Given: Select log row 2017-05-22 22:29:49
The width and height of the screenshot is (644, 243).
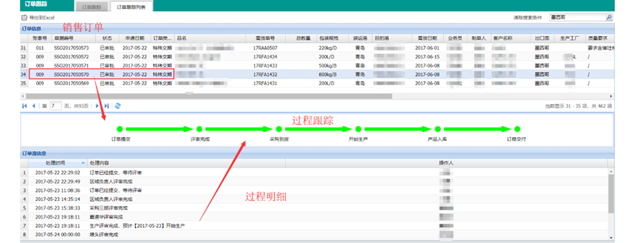Looking at the screenshot, I should [x=314, y=181].
